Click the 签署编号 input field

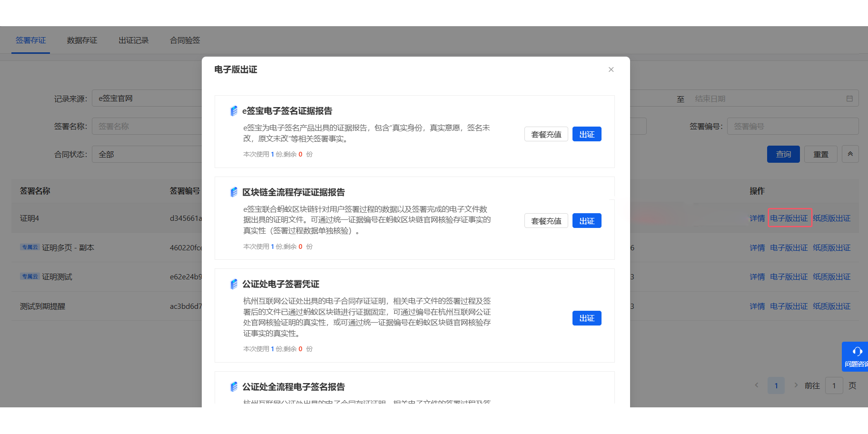(792, 126)
